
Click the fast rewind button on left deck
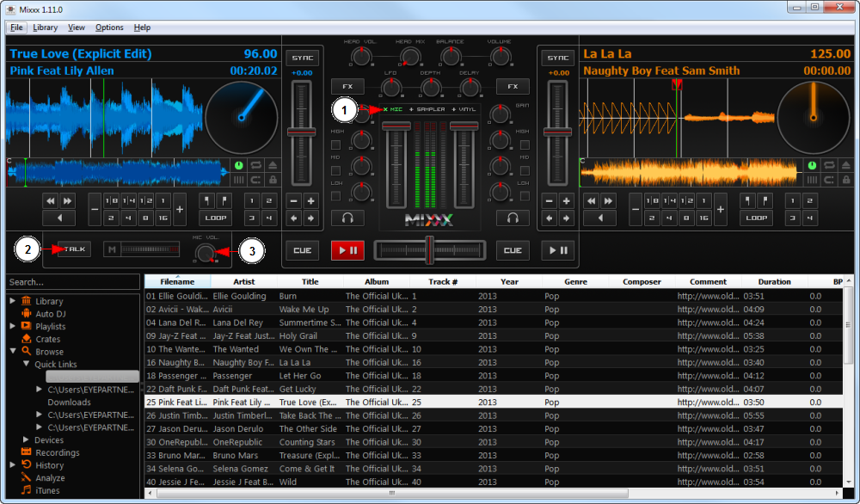pos(51,200)
